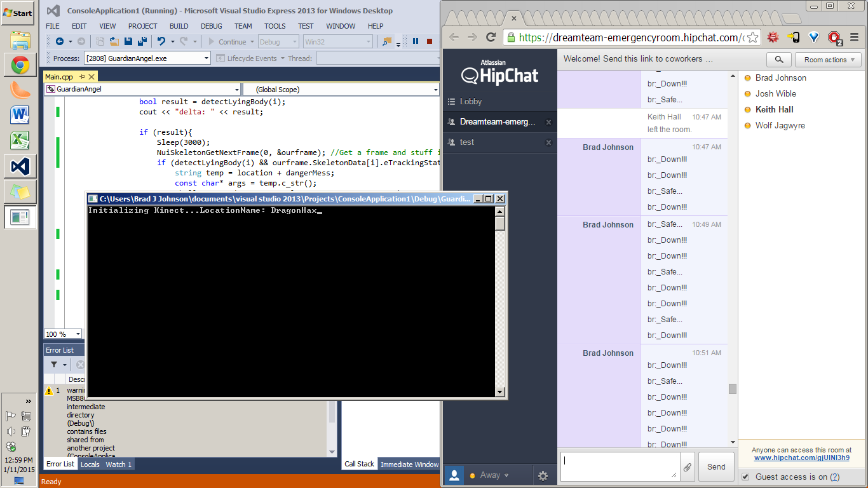Select Wolf Jagwyre in the roster
The width and height of the screenshot is (868, 488).
[780, 125]
